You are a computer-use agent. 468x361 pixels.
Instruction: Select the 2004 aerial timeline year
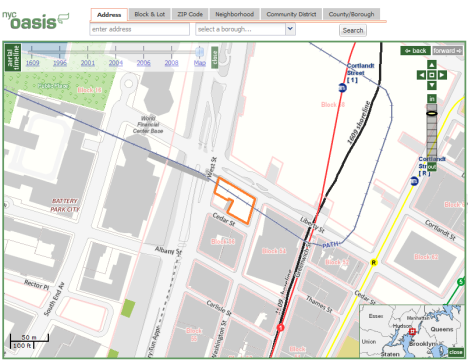click(116, 63)
